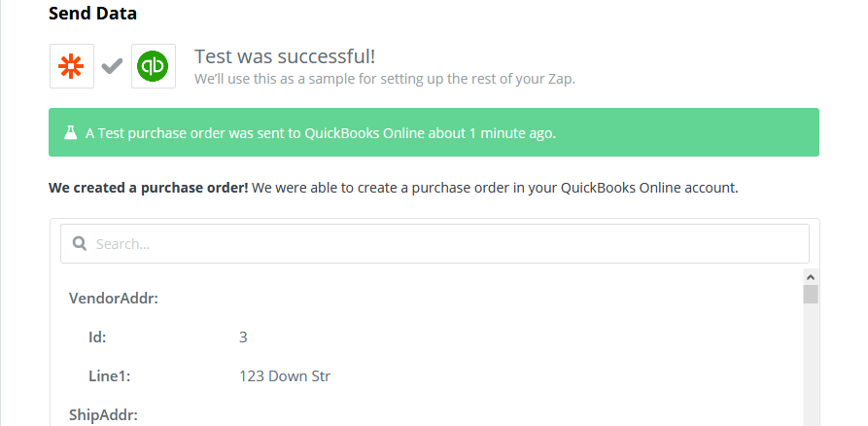868x426 pixels.
Task: Select the ShipAddr field label
Action: pos(103,415)
